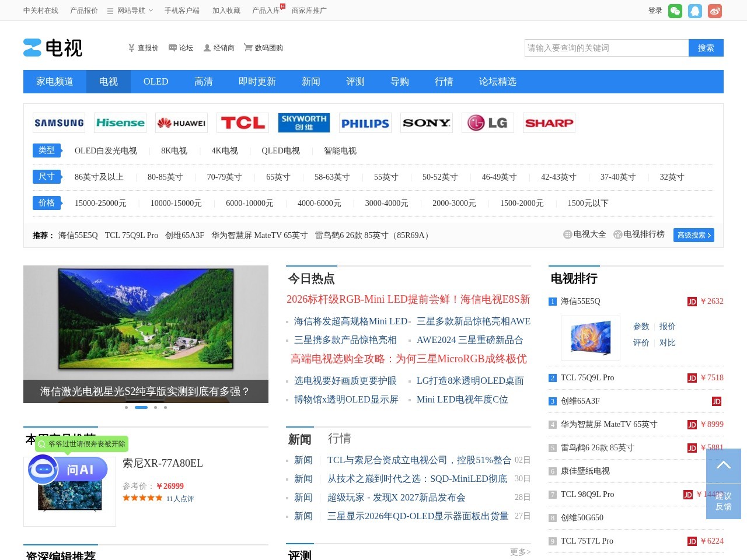The height and width of the screenshot is (560, 747).
Task: Select the Samsung brand logo
Action: pos(59,123)
